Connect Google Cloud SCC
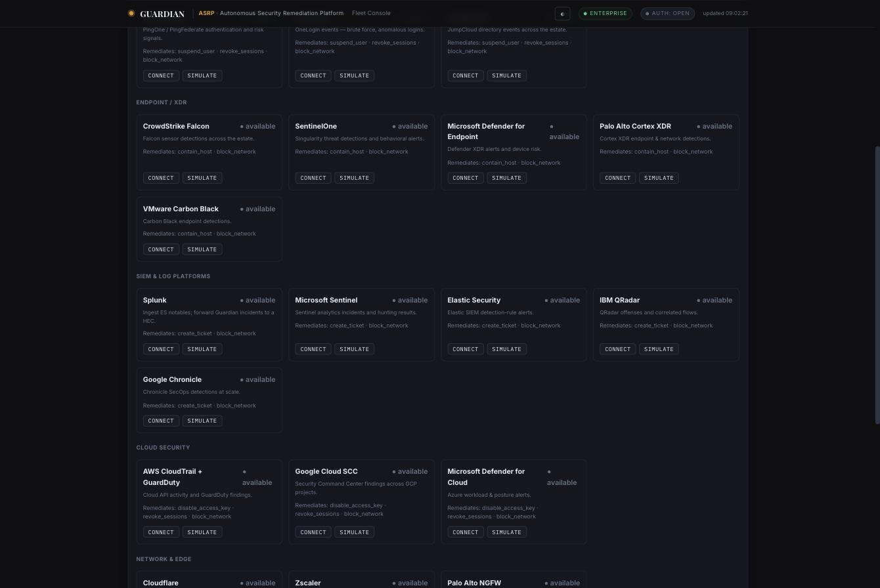This screenshot has height=588, width=880. coord(313,532)
